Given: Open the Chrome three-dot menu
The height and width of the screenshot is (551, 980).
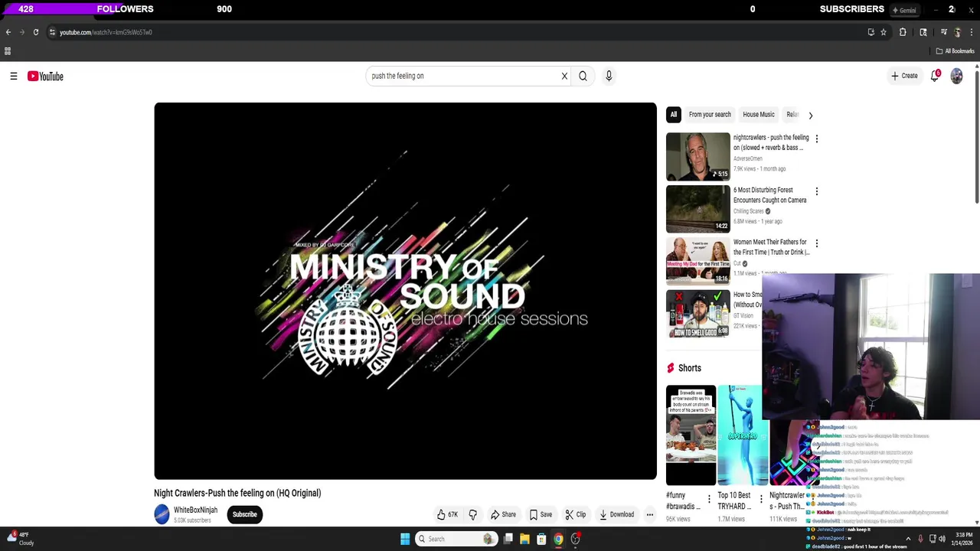Looking at the screenshot, I should click(x=972, y=32).
